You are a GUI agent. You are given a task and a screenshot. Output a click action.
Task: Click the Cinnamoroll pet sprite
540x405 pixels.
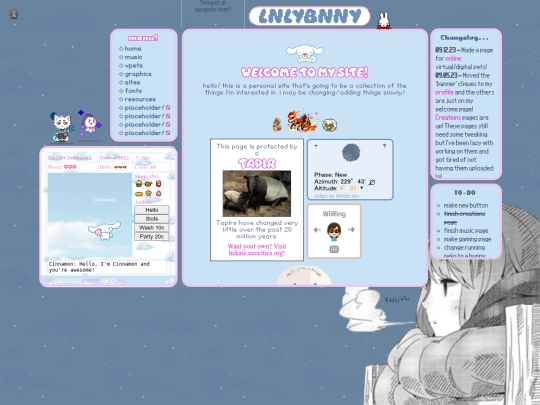pos(104,231)
